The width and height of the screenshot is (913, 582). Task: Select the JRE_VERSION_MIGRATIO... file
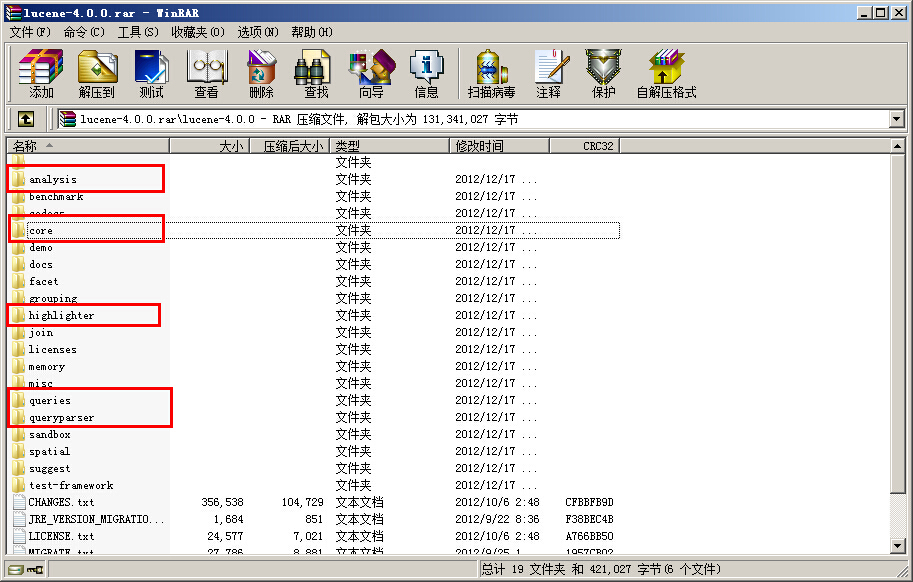point(96,519)
